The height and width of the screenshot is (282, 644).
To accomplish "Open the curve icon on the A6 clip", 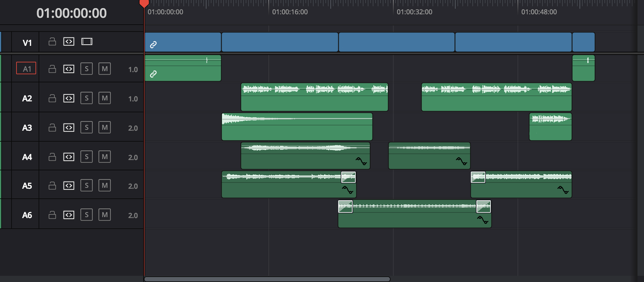I will click(x=483, y=220).
